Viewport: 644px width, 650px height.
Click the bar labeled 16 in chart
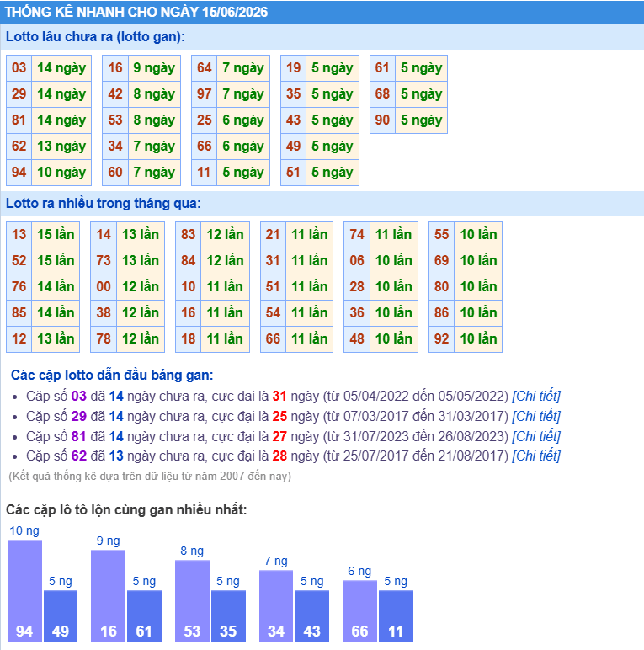(108, 595)
